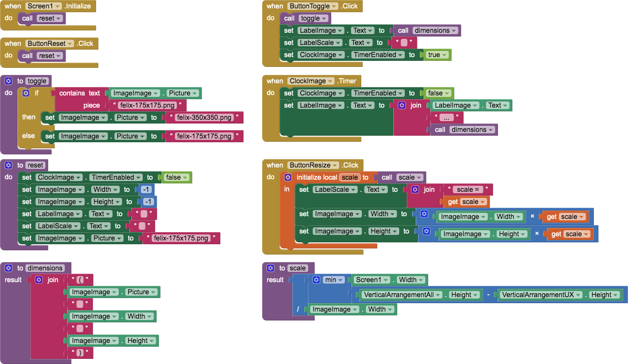Screen dimensions: 628x364
Task: Click the gear on the dimensions procedure block
Action: tap(8, 268)
